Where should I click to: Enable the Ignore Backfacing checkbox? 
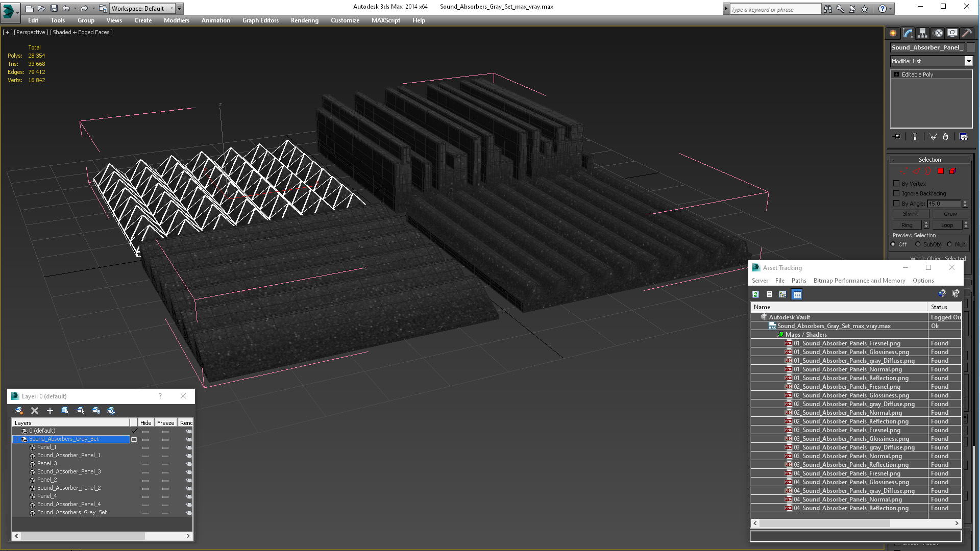(896, 193)
